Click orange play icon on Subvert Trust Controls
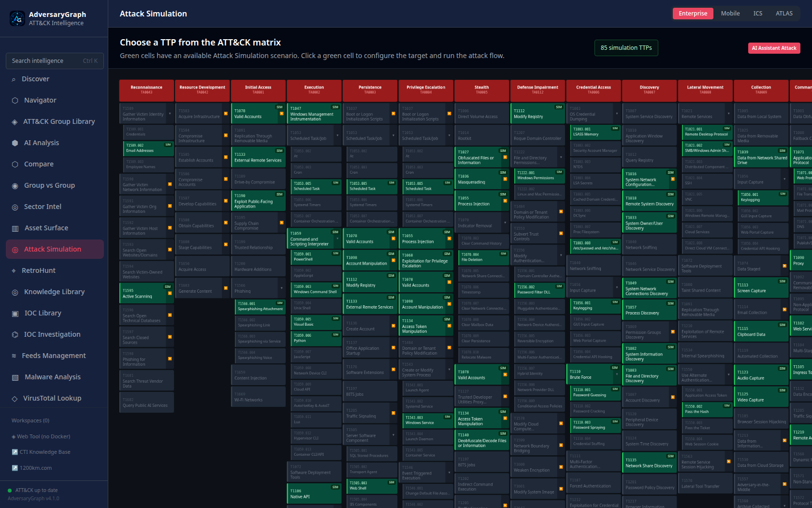This screenshot has width=812, height=508. (x=561, y=234)
